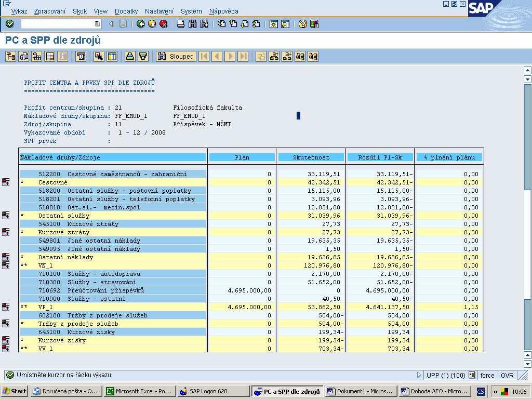Collapse the Tržby z prodeje služeb group icon

6,323
